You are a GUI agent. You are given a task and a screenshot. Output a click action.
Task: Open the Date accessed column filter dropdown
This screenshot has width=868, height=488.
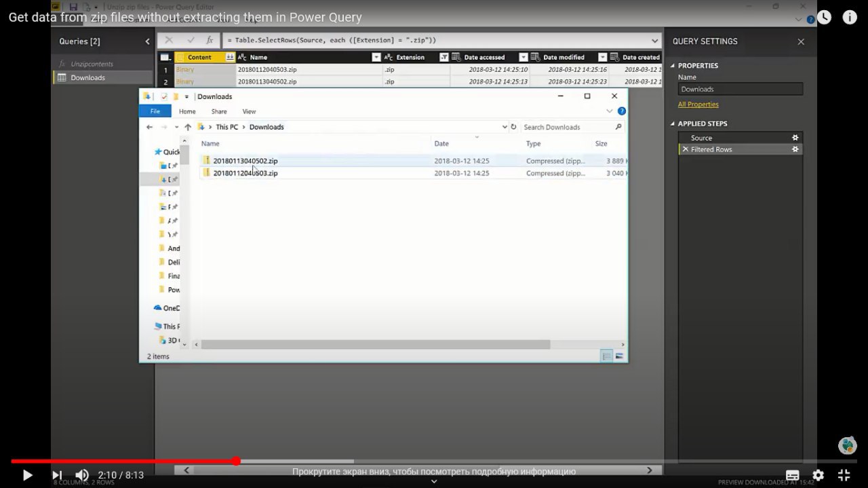(x=523, y=57)
